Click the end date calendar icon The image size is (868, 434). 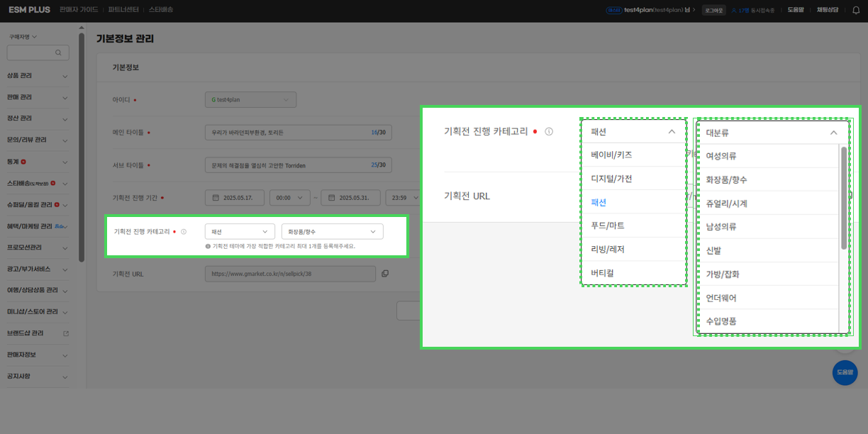click(330, 197)
